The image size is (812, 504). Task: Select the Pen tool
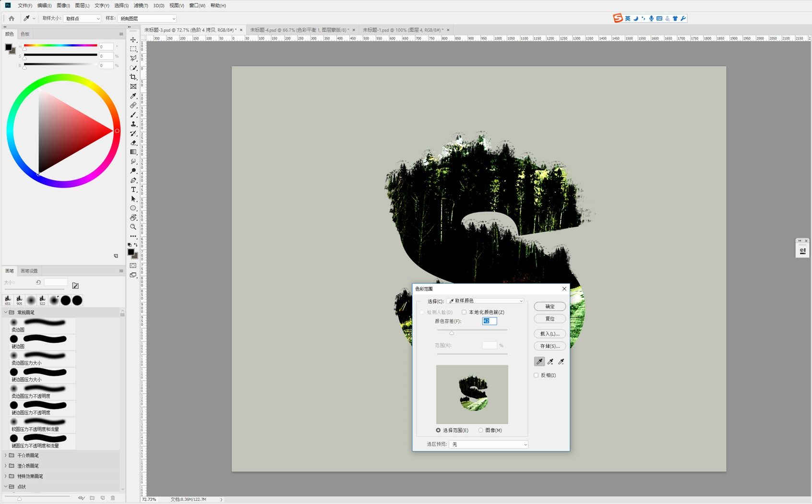pyautogui.click(x=133, y=180)
